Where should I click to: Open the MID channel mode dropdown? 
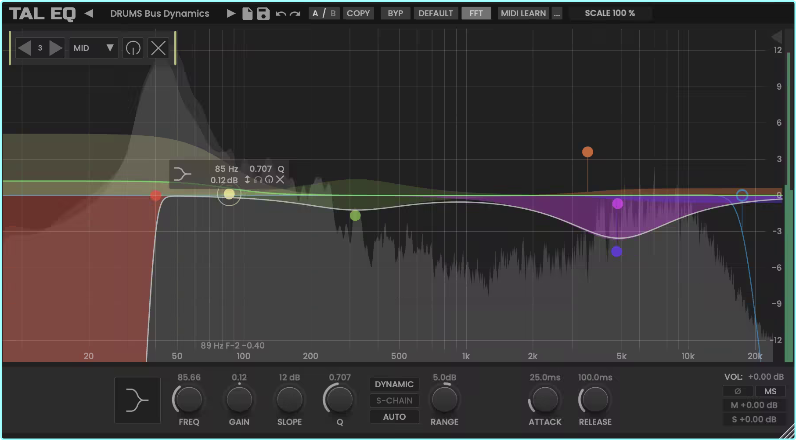click(x=94, y=48)
